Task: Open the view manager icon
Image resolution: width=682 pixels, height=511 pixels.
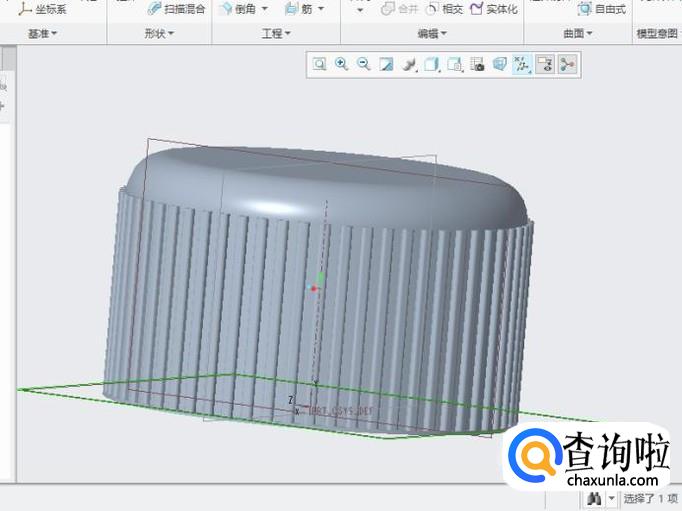Action: [455, 64]
